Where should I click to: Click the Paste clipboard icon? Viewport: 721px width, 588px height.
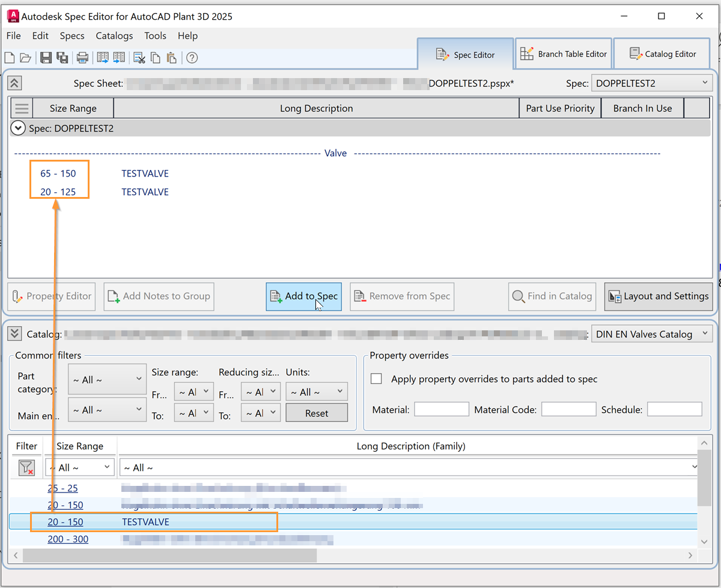pos(171,58)
